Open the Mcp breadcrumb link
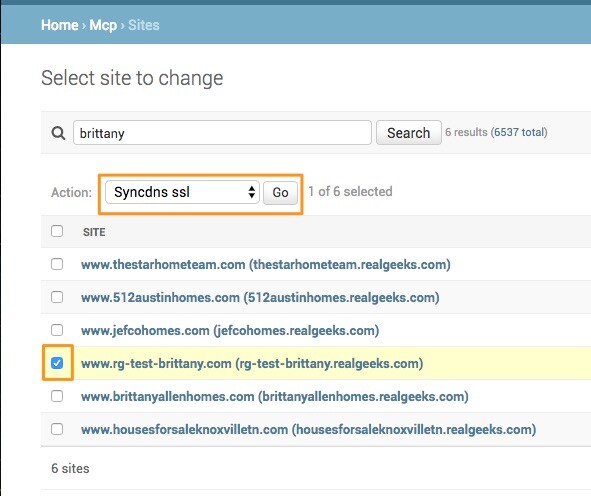This screenshot has height=496, width=591. [x=103, y=25]
